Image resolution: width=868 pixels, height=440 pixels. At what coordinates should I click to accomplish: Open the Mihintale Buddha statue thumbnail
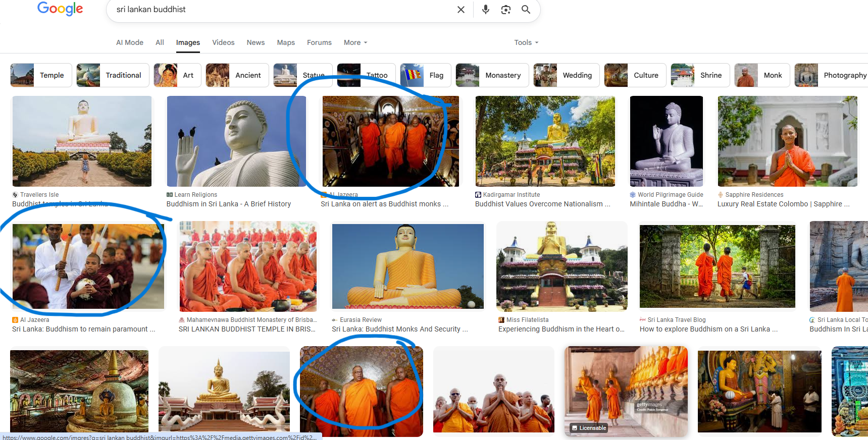[666, 141]
